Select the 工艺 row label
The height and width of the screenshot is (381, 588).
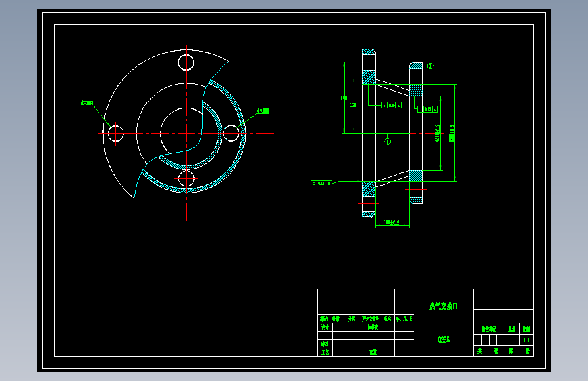[325, 352]
